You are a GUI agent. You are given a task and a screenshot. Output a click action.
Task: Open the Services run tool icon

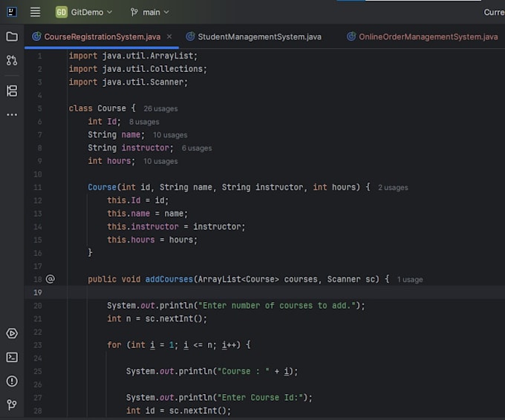coord(12,333)
